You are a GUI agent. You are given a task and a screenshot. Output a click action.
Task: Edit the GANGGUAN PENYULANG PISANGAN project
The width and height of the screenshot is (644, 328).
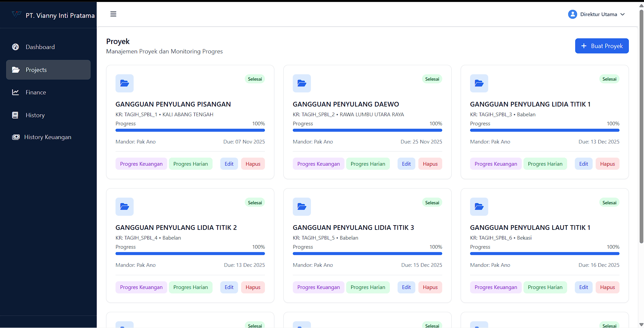[229, 164]
